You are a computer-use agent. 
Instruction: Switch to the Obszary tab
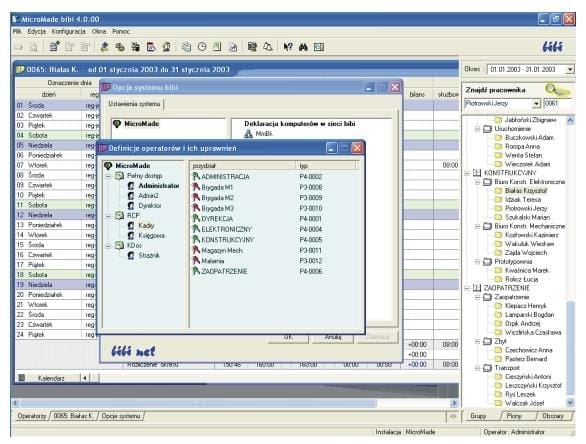point(553,416)
